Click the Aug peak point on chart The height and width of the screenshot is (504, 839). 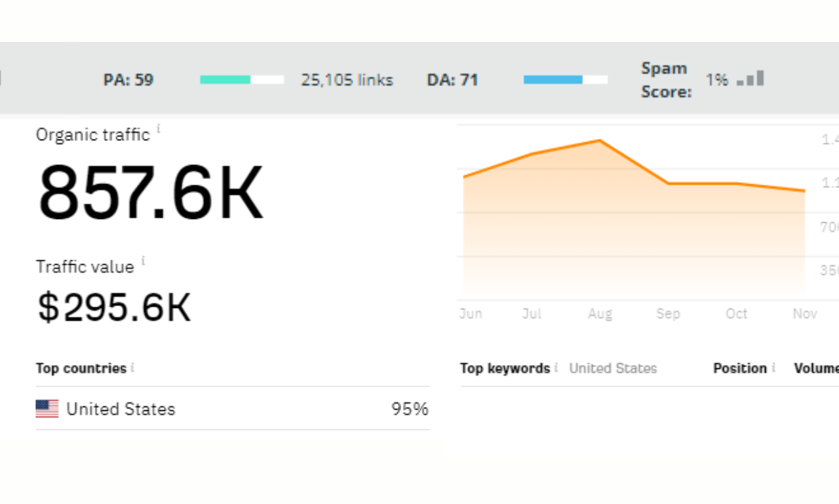coord(599,140)
